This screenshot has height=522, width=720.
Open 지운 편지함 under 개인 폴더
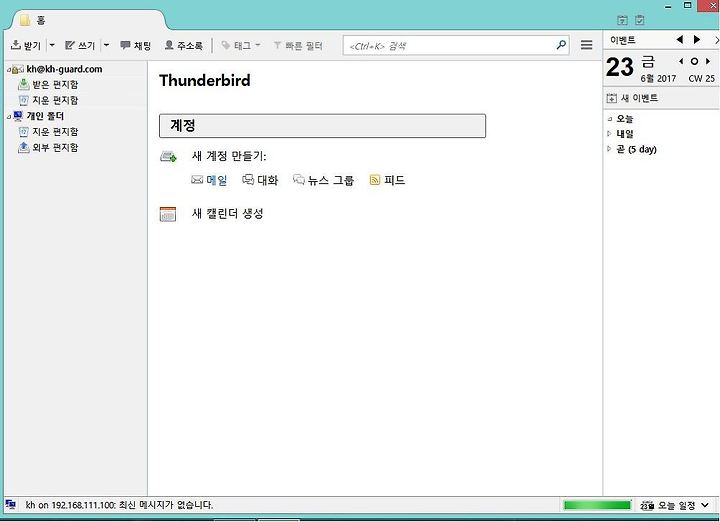(55, 132)
